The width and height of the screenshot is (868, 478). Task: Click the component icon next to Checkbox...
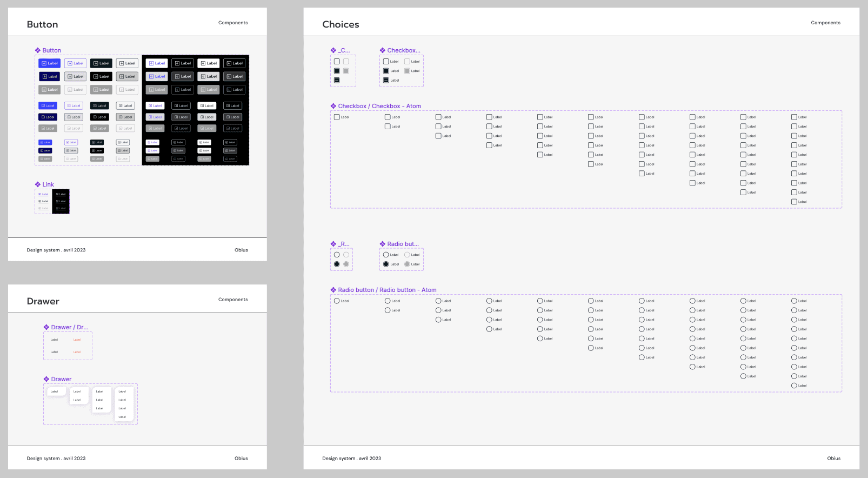pos(383,50)
